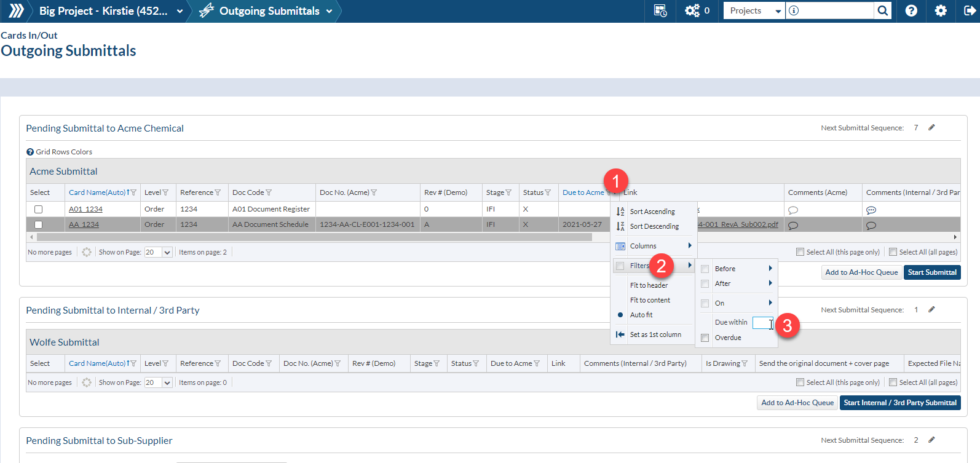Click the logout icon in header
The height and width of the screenshot is (463, 980).
pos(970,10)
